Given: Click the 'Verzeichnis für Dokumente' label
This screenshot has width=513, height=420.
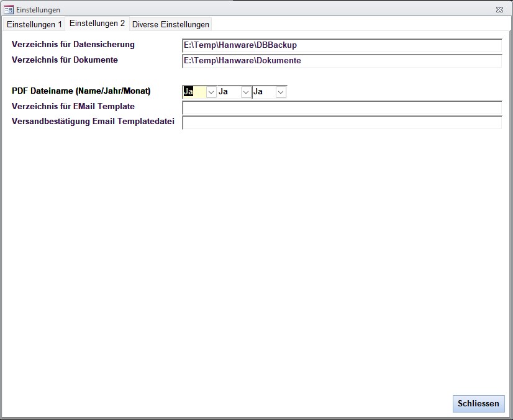Looking at the screenshot, I should tap(65, 60).
